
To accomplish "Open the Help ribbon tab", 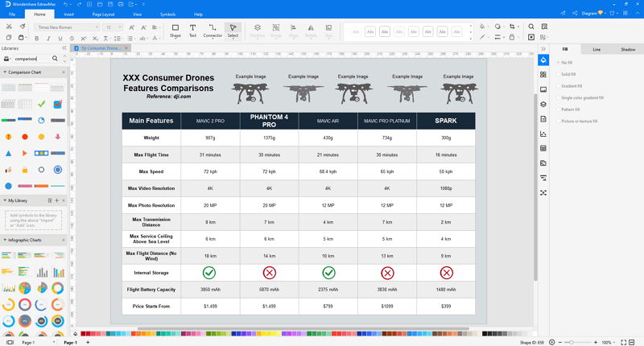I will click(x=198, y=14).
